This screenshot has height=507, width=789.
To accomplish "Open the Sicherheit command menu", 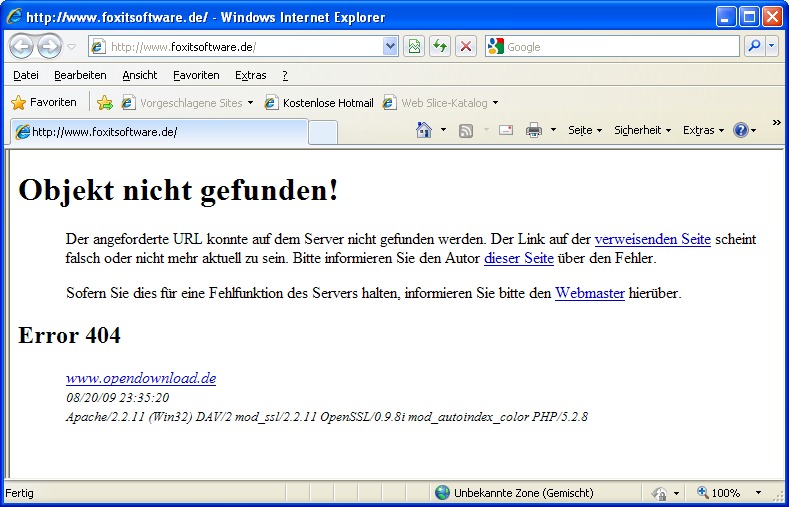I will (x=643, y=130).
